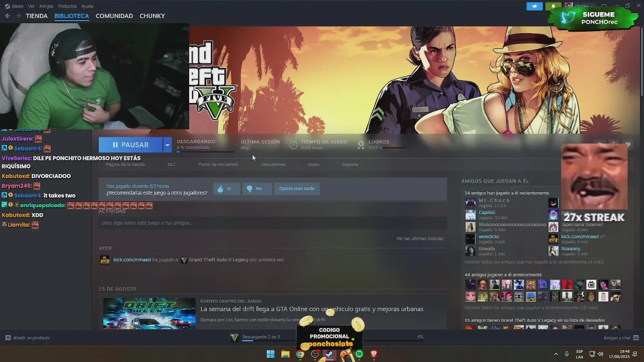Open Amigos y chat icon

tap(636, 337)
